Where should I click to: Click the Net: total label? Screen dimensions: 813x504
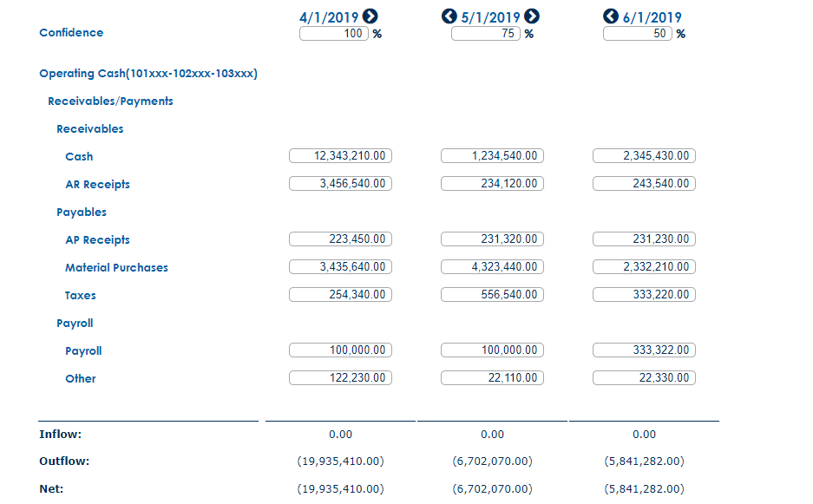(x=51, y=489)
